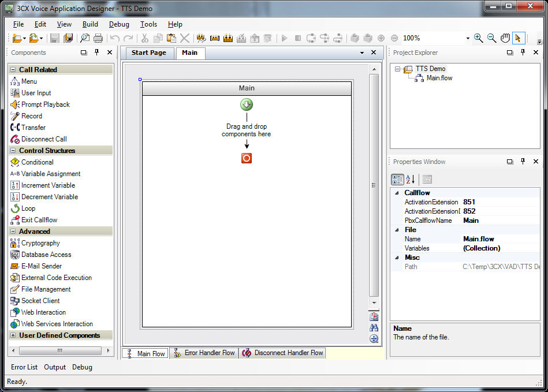Click the Stop Debugging square icon
Image resolution: width=548 pixels, height=392 pixels.
(298, 38)
